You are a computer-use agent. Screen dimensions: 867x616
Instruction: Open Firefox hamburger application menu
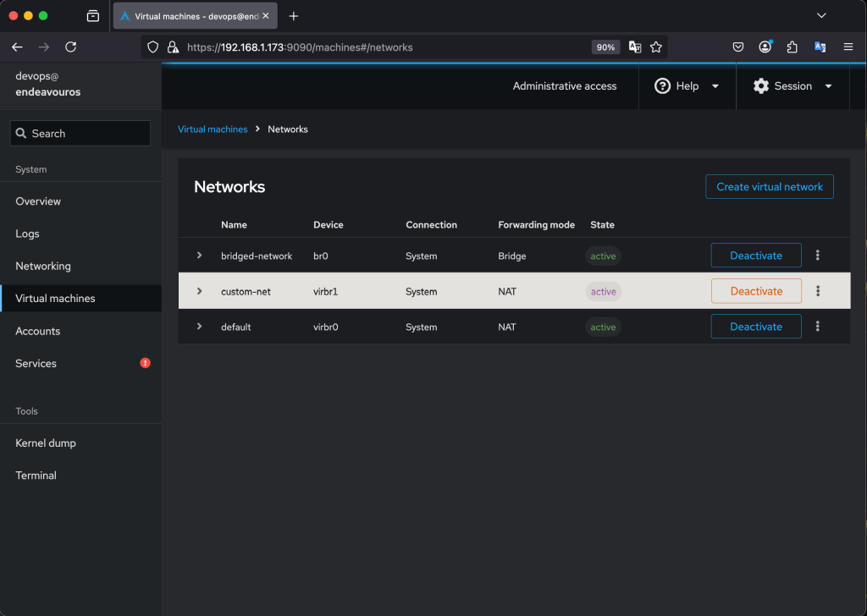[848, 47]
